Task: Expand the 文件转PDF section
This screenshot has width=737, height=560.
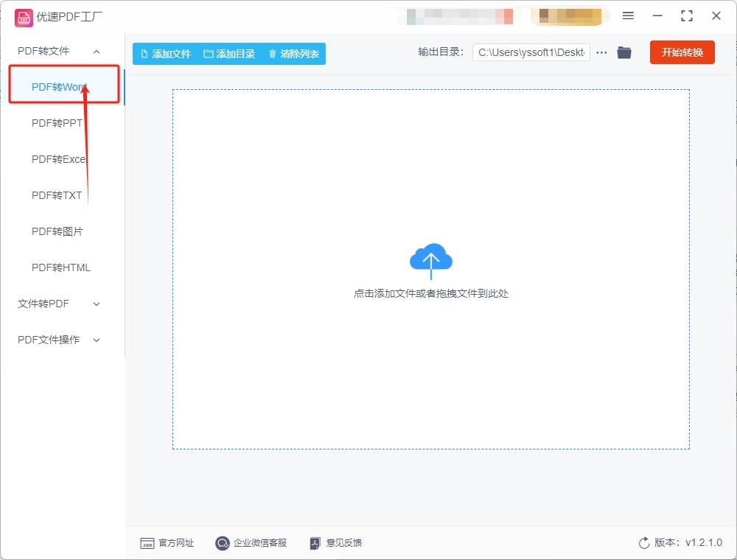Action: click(59, 304)
